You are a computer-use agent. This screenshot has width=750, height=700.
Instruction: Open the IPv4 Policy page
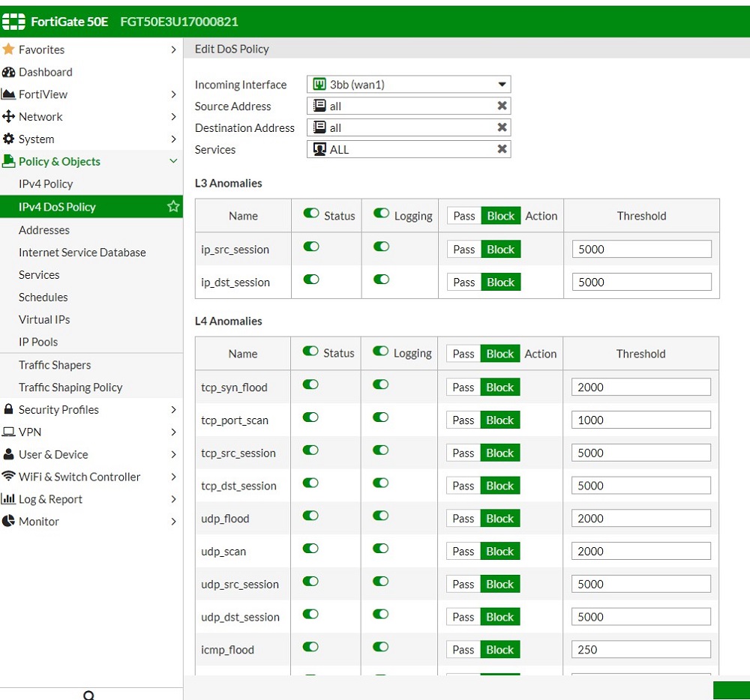coord(46,184)
